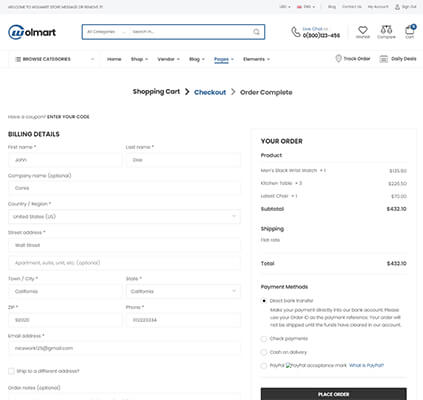Open the shopping cart icon
423x400 pixels.
click(x=410, y=30)
